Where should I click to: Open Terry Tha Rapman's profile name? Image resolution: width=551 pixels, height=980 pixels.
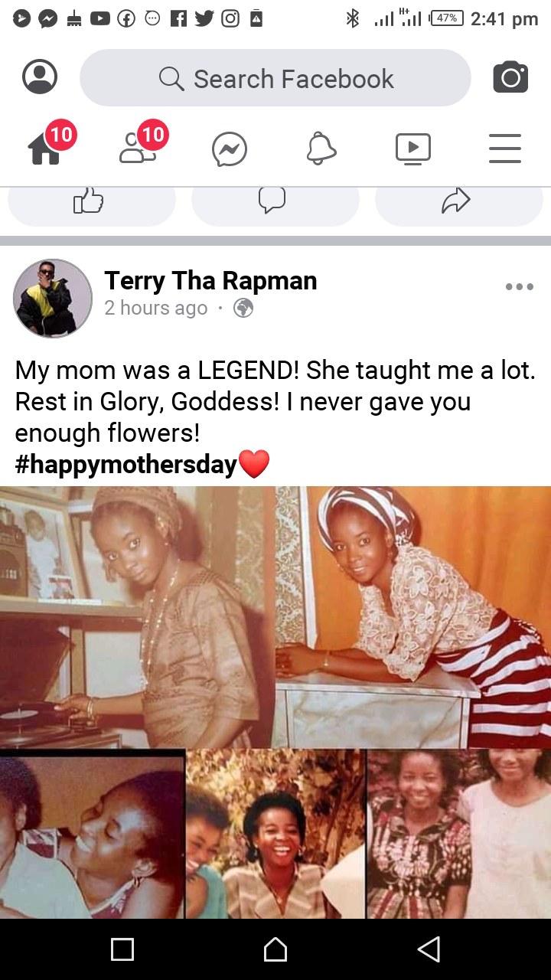coord(210,281)
